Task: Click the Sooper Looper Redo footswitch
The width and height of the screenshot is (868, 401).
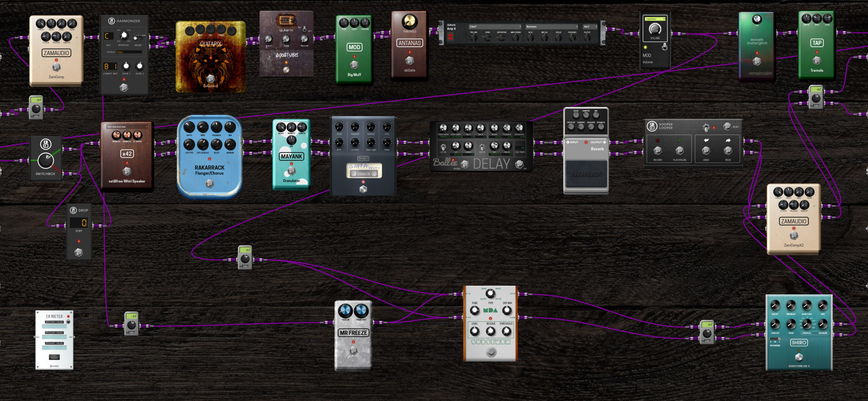Action: point(728,150)
